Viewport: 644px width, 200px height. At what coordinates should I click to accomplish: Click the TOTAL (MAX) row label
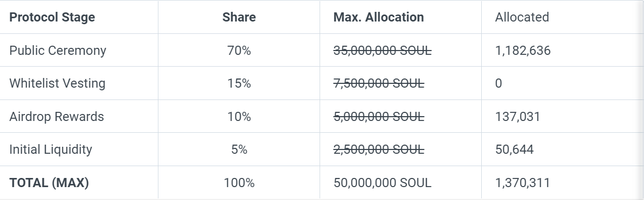click(x=49, y=182)
